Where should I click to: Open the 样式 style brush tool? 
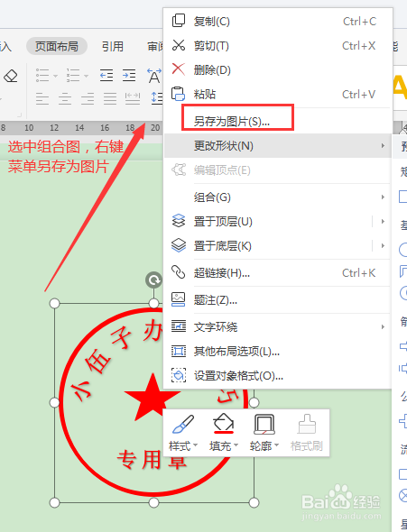[183, 425]
